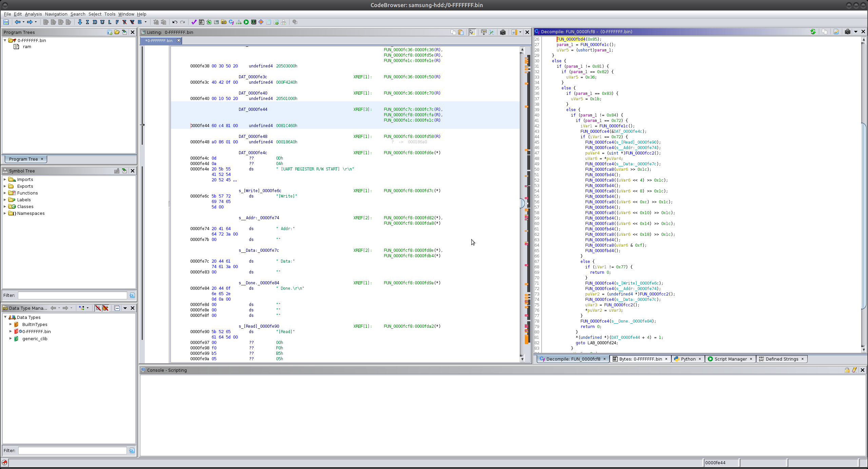Open Listing field-format dropdown arrow
Image resolution: width=868 pixels, height=469 pixels.
(x=520, y=32)
